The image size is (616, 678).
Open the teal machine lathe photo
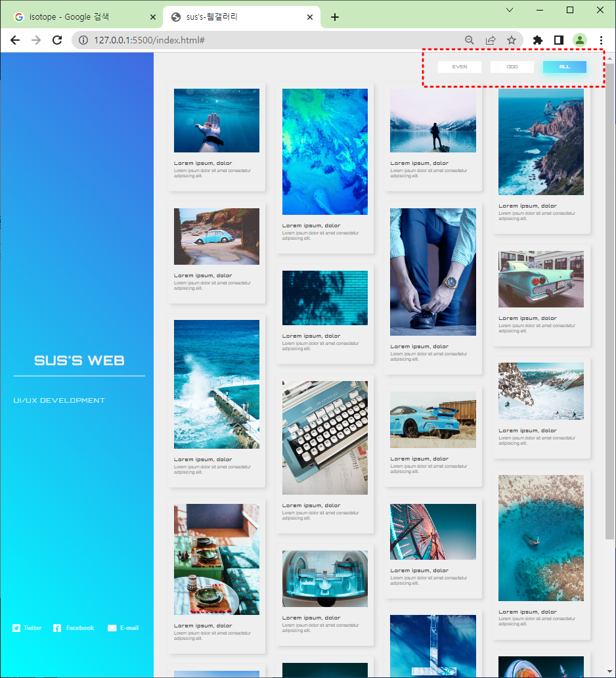coord(325,579)
